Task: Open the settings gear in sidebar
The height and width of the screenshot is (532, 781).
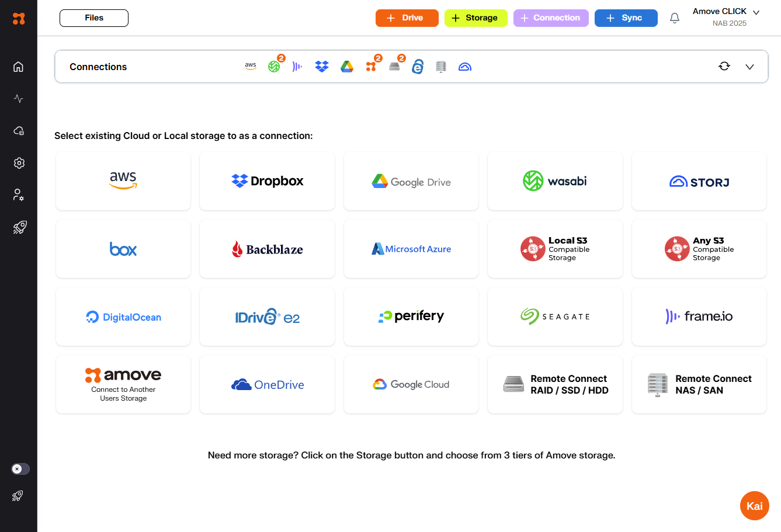Action: coord(19,163)
